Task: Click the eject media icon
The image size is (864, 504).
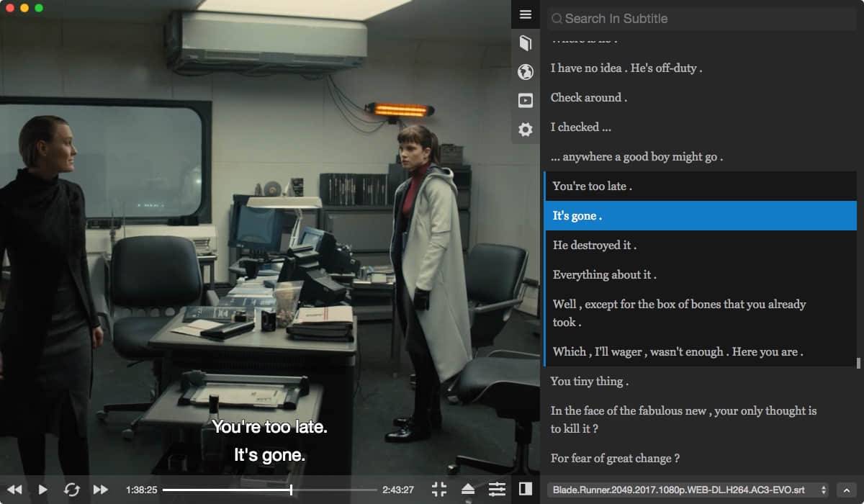Action: point(468,490)
